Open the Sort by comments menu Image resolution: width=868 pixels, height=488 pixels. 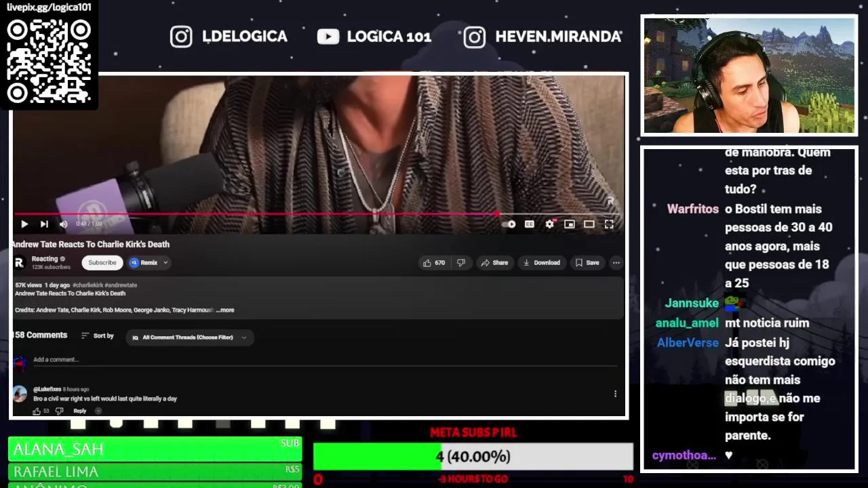(97, 336)
